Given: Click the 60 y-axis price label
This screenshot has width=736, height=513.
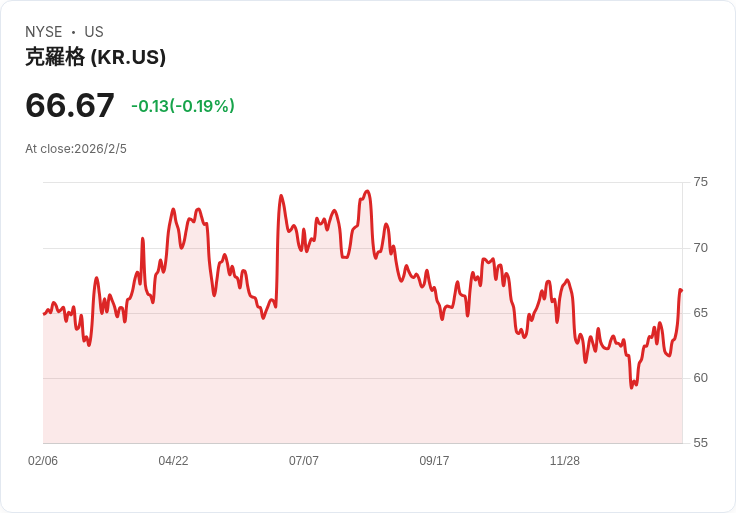Looking at the screenshot, I should [701, 378].
